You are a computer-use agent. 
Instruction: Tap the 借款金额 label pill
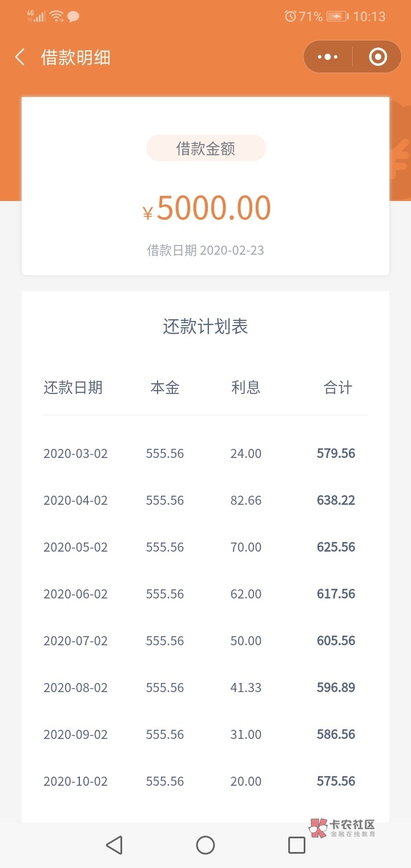click(205, 148)
